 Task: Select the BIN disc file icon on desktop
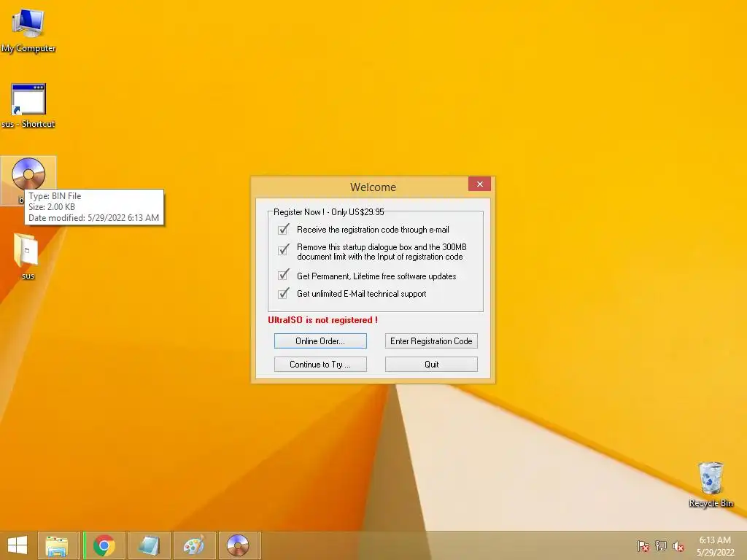(28, 174)
